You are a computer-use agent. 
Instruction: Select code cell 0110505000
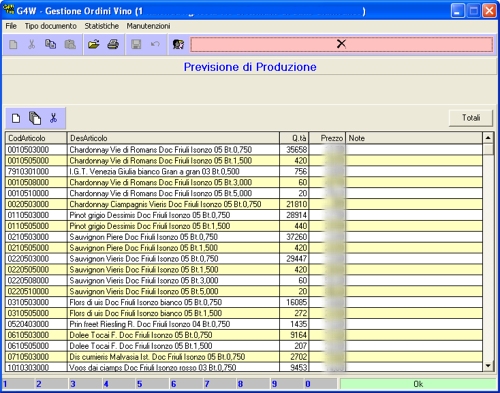click(36, 226)
